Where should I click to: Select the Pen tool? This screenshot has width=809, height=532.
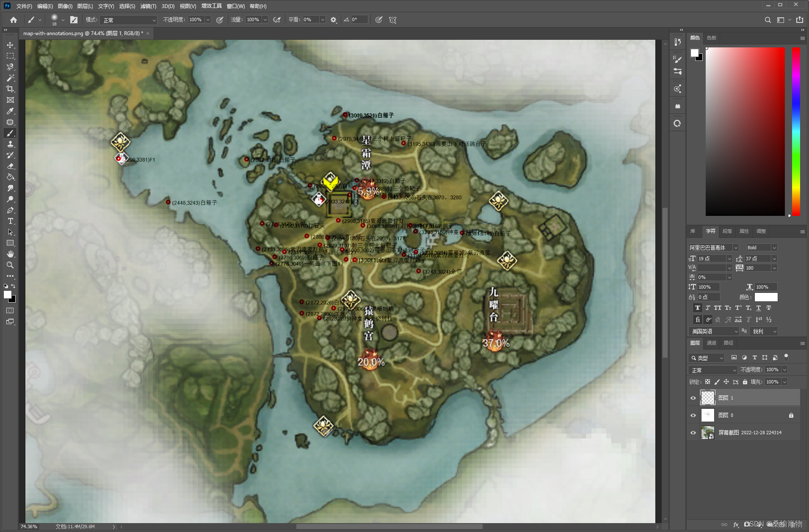[10, 210]
